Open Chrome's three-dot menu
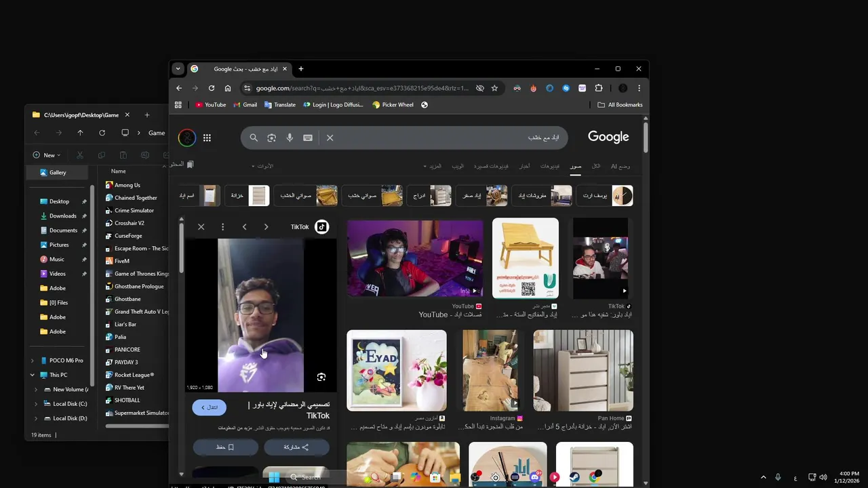The image size is (868, 488). (639, 88)
